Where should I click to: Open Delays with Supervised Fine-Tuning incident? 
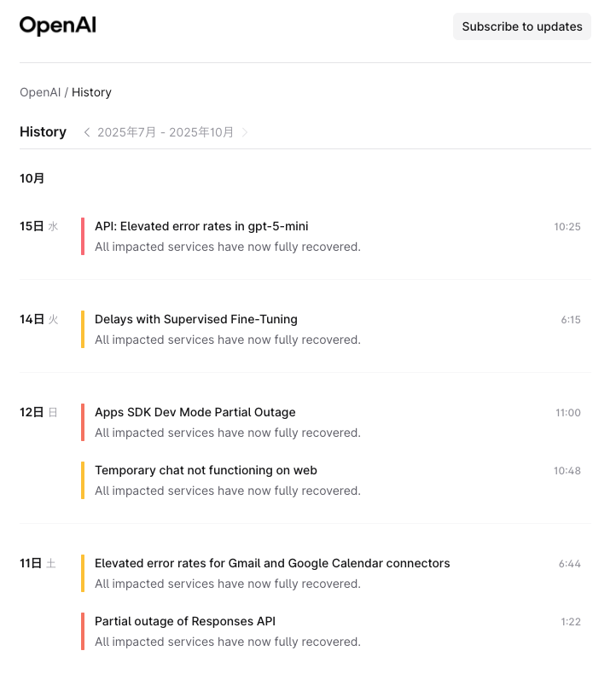pos(196,319)
